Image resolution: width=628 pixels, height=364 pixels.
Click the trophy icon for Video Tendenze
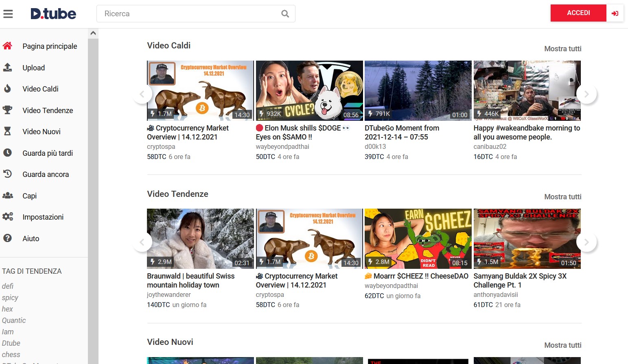(7, 110)
